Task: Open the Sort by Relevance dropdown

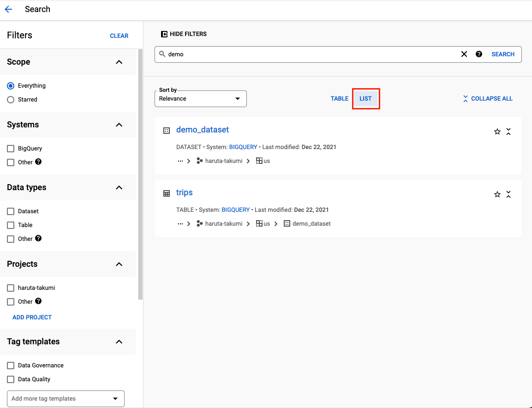Action: 200,98
